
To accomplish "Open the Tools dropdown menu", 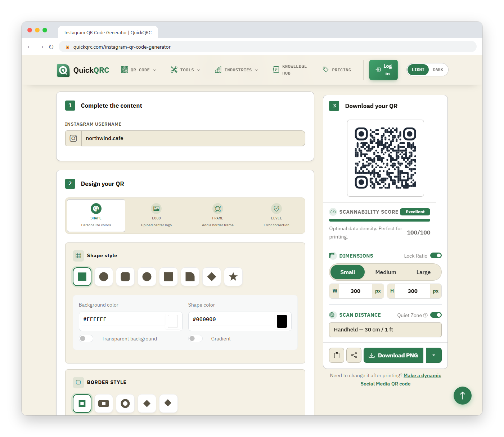I will pyautogui.click(x=185, y=70).
